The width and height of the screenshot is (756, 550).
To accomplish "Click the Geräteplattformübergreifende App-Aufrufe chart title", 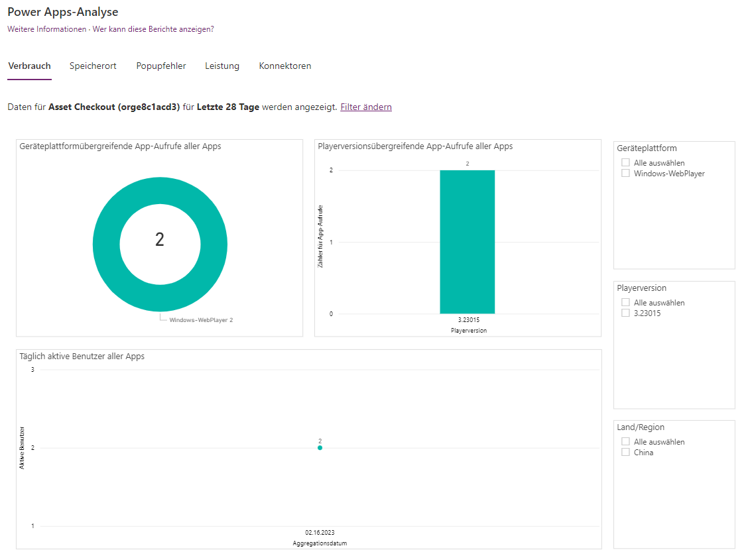I will (120, 146).
